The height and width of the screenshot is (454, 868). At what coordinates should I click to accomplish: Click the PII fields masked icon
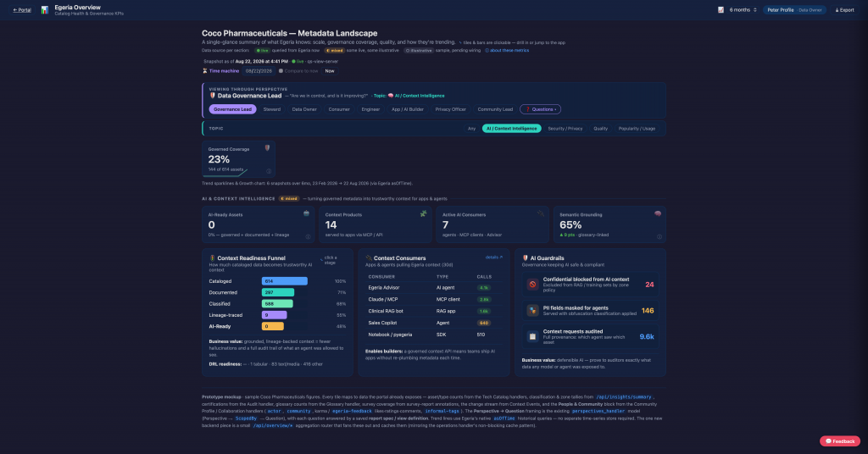532,310
